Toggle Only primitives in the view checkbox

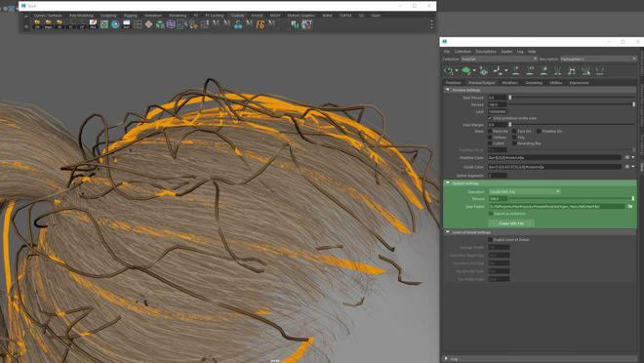(490, 118)
